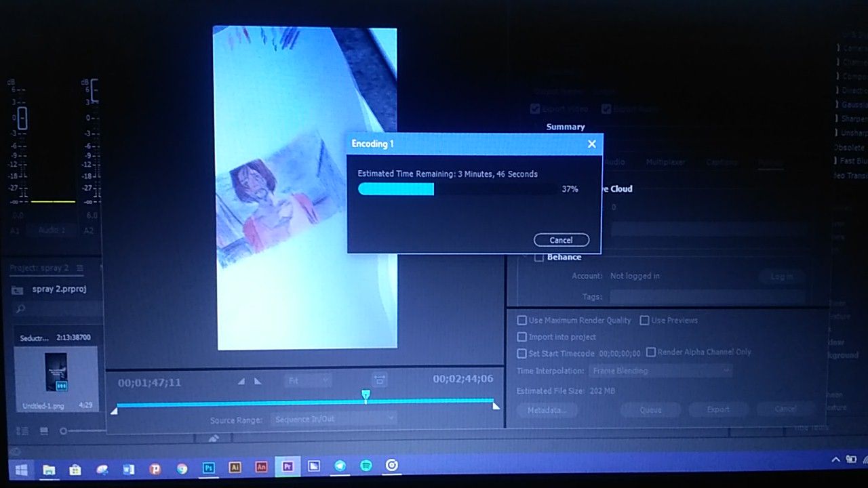
Task: Open the Time Interpolation Frame Blending dropdown
Action: click(x=660, y=371)
